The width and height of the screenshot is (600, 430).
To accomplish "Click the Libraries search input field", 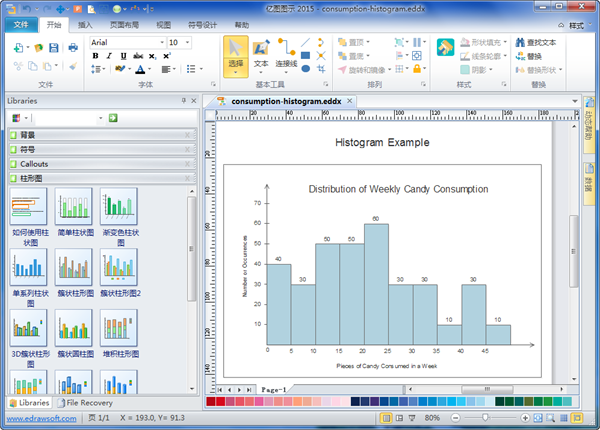I will (x=68, y=118).
